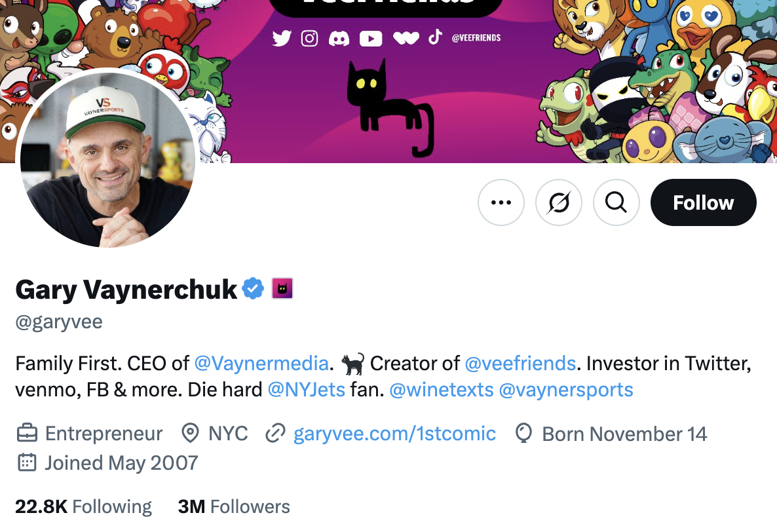Open the profile search magnifier icon

pyautogui.click(x=616, y=202)
